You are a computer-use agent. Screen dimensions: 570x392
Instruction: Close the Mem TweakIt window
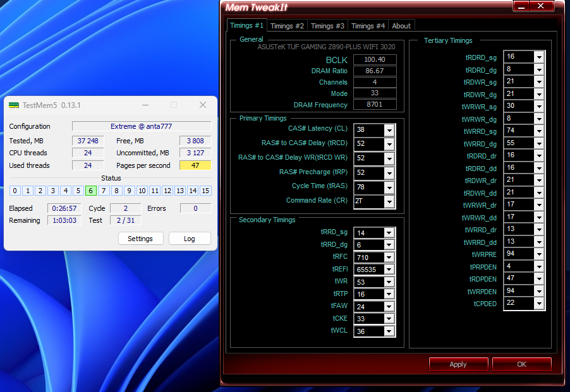pos(541,6)
